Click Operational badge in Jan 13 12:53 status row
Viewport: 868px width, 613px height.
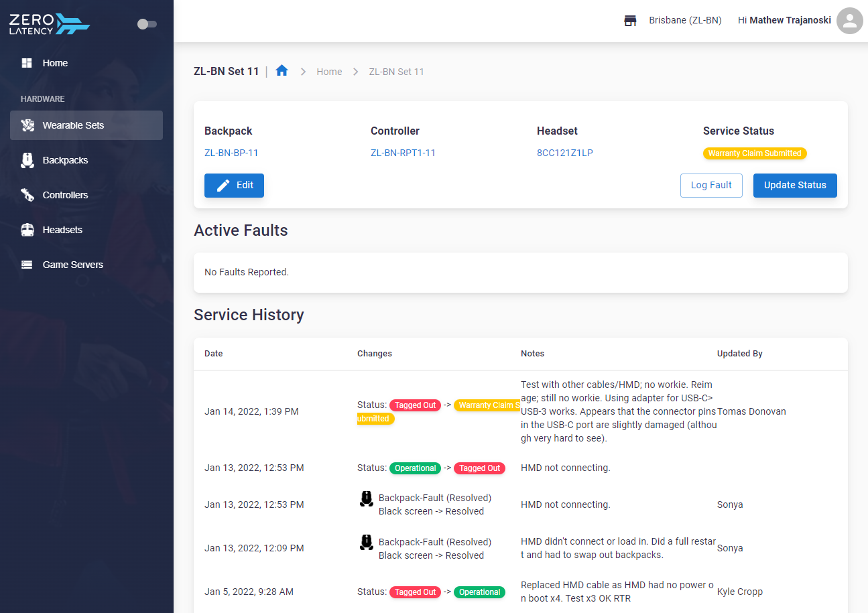point(415,468)
